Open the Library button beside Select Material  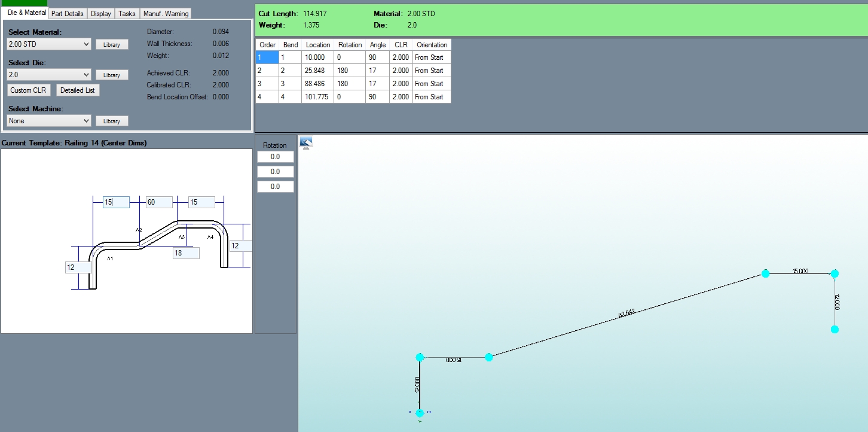[112, 44]
